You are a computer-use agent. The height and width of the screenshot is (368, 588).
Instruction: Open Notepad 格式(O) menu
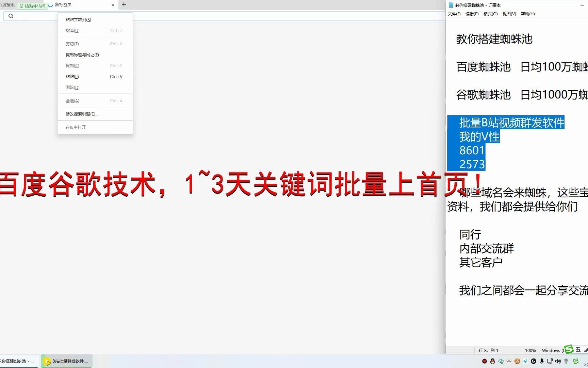point(490,14)
